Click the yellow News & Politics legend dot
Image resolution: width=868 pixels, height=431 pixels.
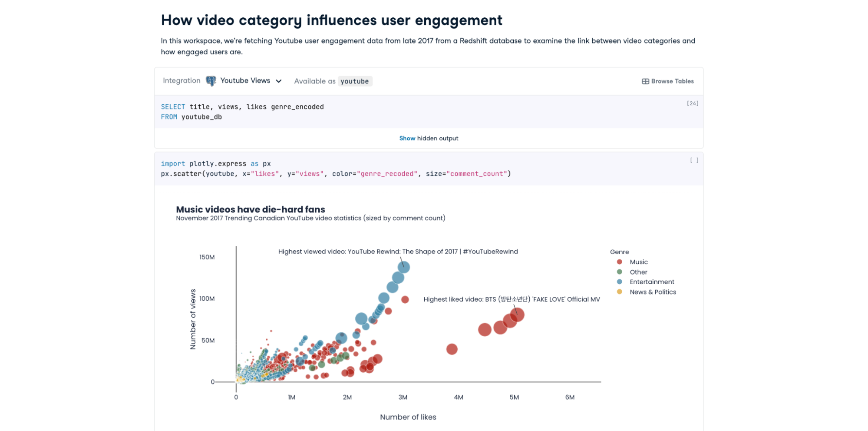coord(619,292)
